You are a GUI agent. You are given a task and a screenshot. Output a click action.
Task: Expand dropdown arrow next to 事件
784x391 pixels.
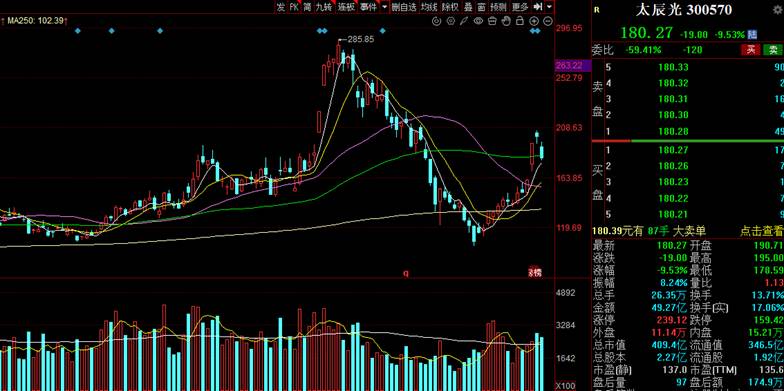click(x=384, y=7)
